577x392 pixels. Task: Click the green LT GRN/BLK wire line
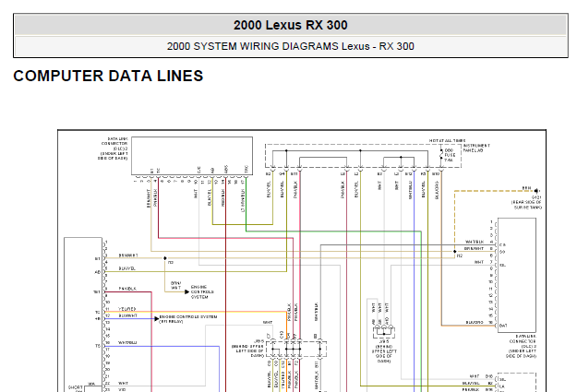(x=333, y=232)
